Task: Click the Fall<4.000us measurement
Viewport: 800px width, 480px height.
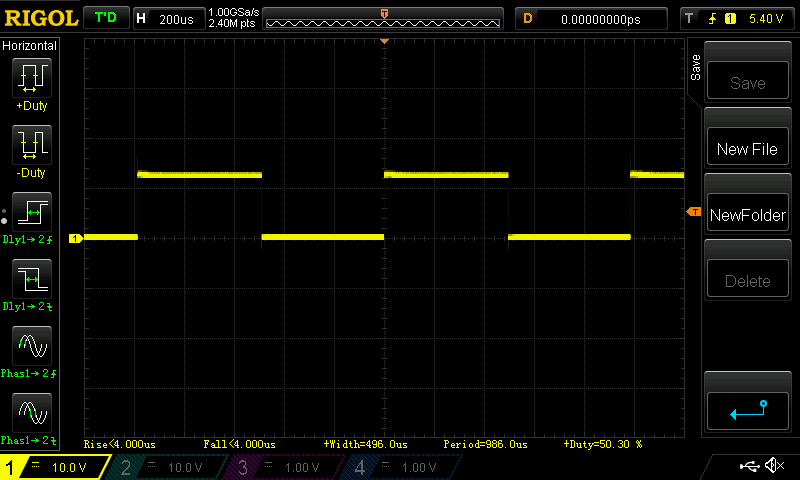Action: 239,444
